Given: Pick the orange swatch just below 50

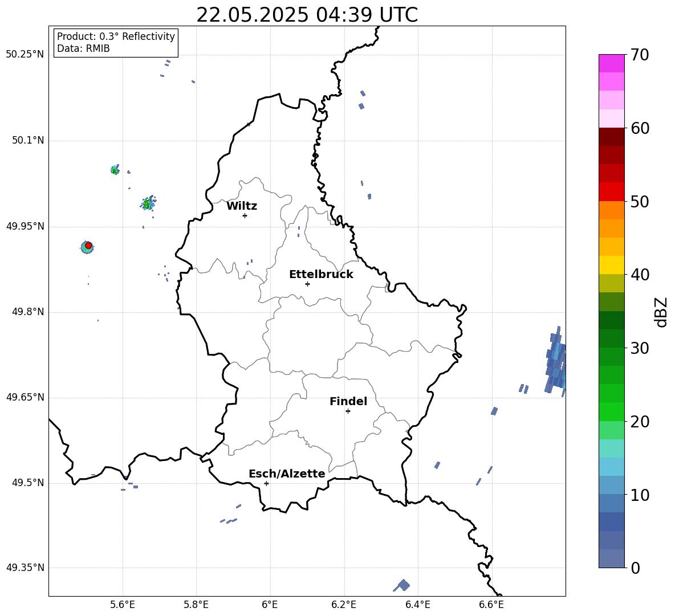Looking at the screenshot, I should (x=611, y=210).
